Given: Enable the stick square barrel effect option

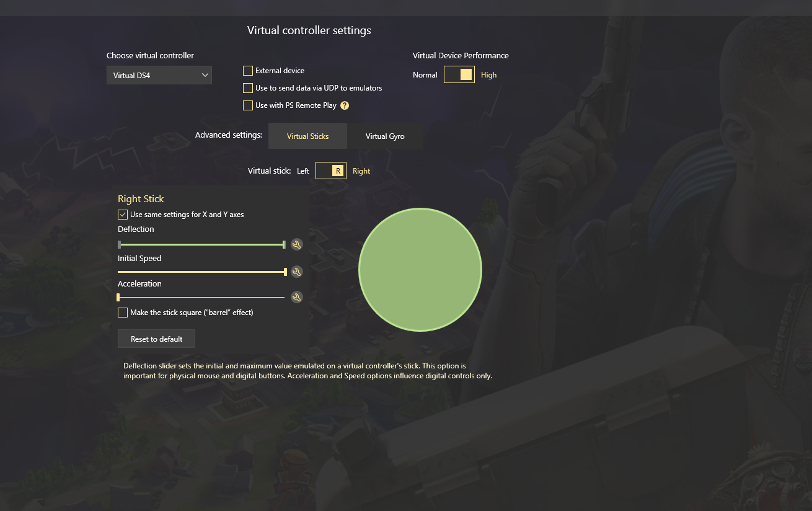Looking at the screenshot, I should click(x=123, y=313).
